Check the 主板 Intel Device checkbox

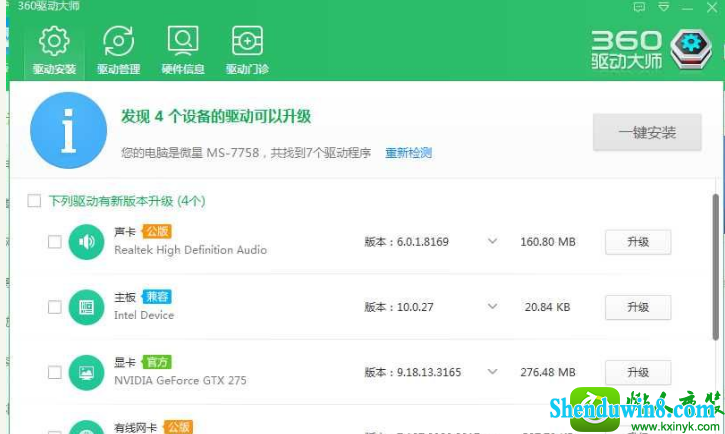[55, 307]
